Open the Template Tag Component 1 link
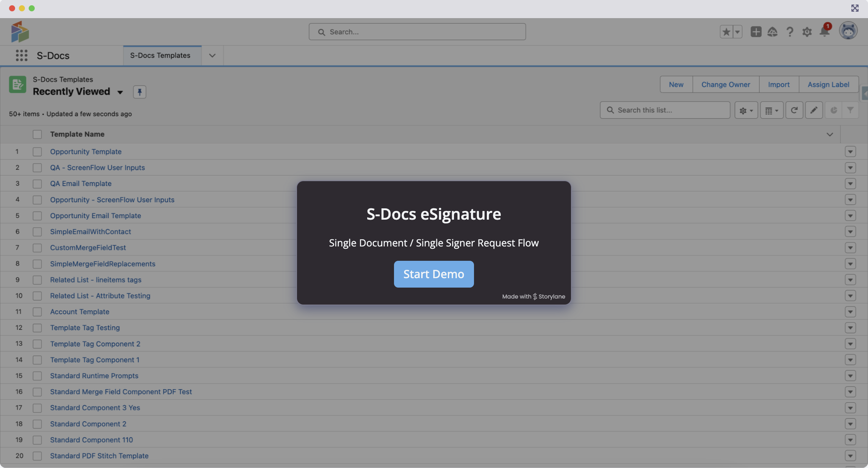The height and width of the screenshot is (468, 868). 95,360
